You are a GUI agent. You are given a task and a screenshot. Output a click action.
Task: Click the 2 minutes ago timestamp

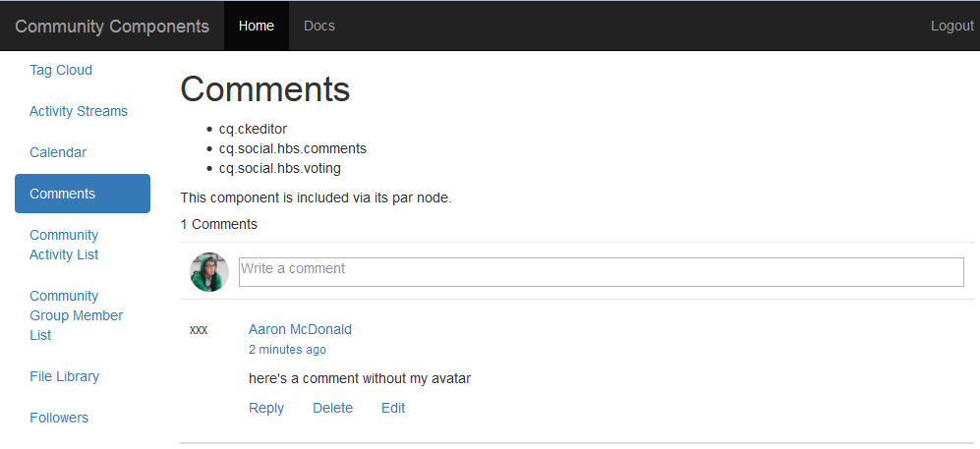pyautogui.click(x=287, y=350)
